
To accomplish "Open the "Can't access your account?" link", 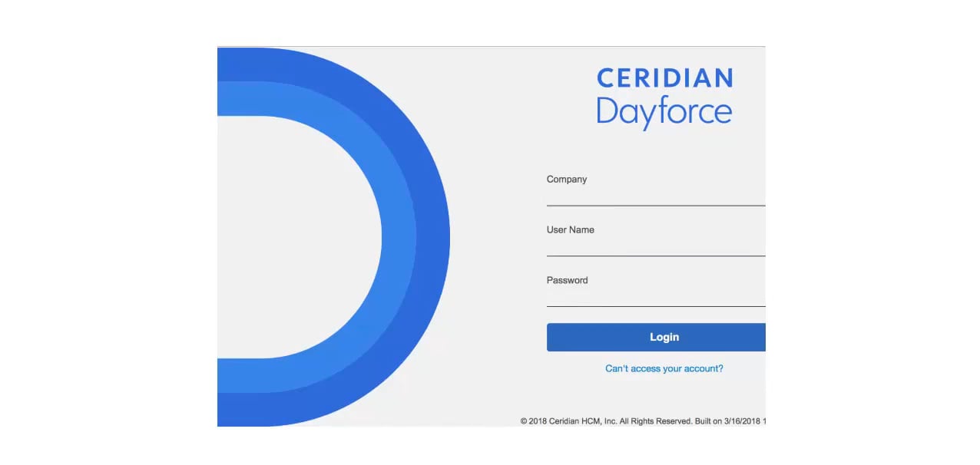I will tap(664, 368).
